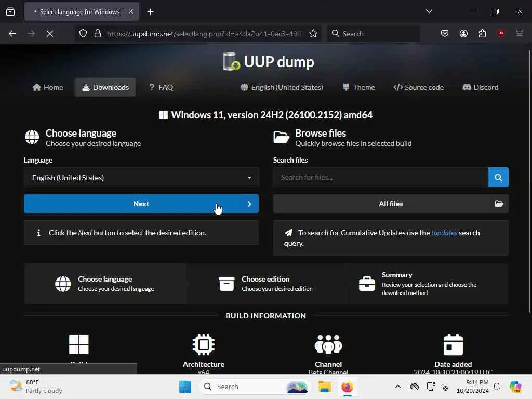Click the Date added calendar icon

click(x=453, y=344)
